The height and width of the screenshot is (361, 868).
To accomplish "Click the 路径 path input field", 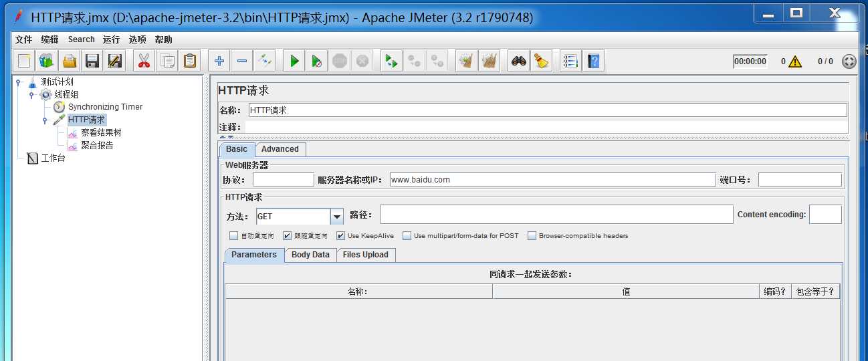I will [x=556, y=214].
